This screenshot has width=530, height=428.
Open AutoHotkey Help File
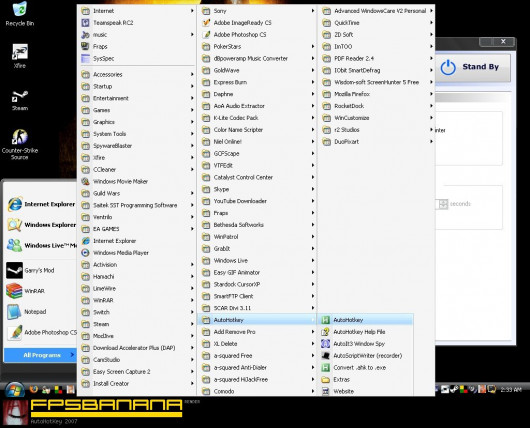point(366,332)
